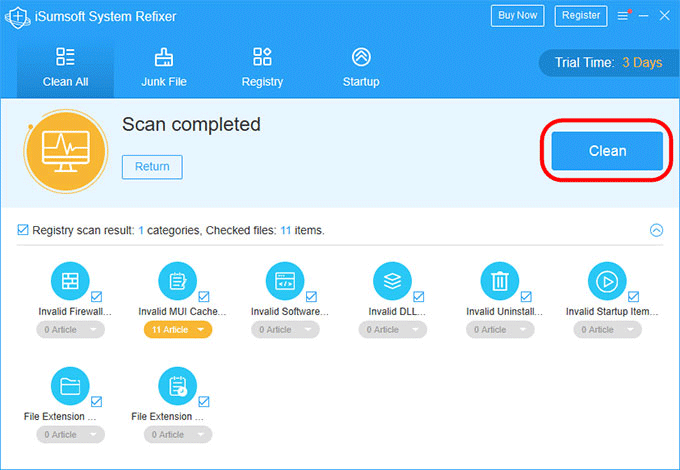Open 0 Article dropdown under Invalid Firewall
The image size is (680, 470).
pyautogui.click(x=70, y=330)
